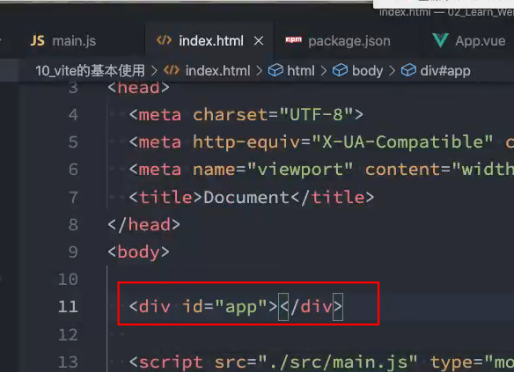Click line number 7 in gutter

(x=73, y=197)
